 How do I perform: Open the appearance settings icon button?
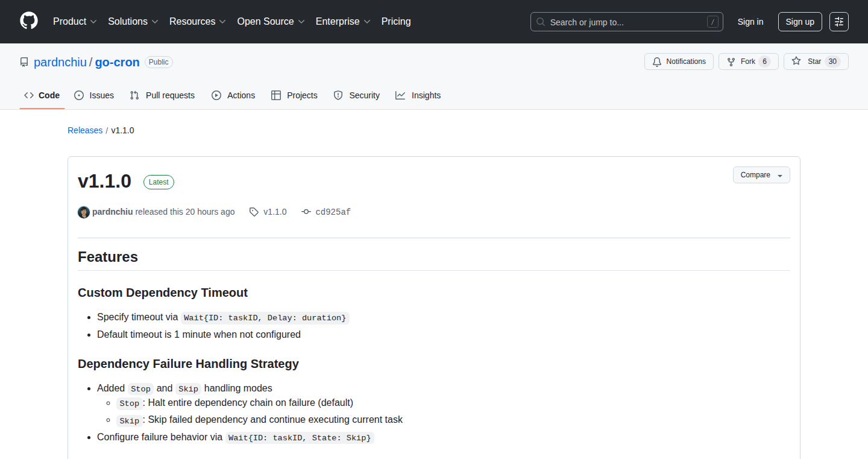(x=839, y=22)
